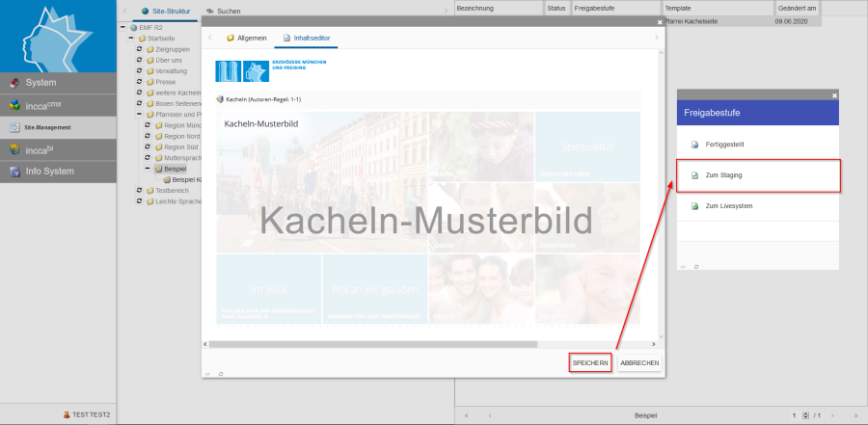
Task: Select Site-Management in the sidebar
Action: 58,127
